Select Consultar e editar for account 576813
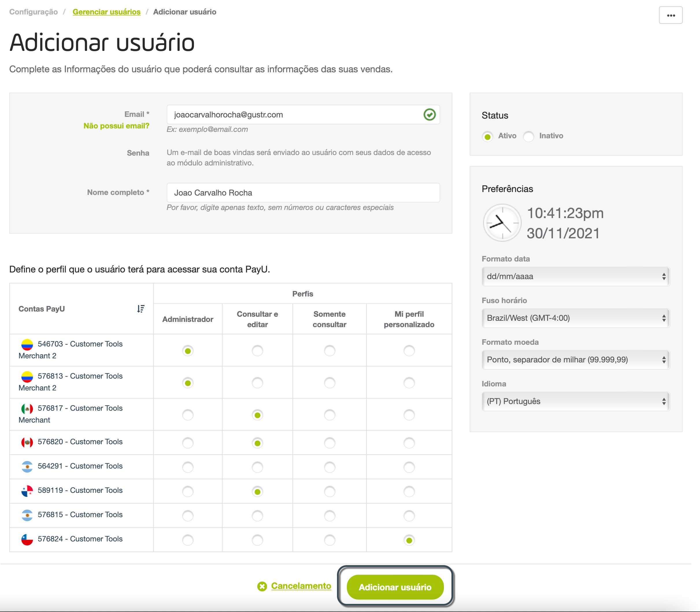Screen dimensions: 700x612 [x=257, y=383]
